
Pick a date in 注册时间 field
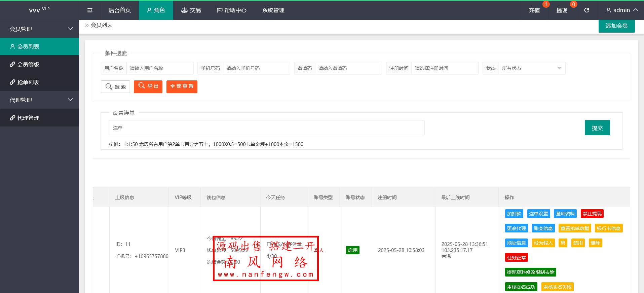pos(444,68)
